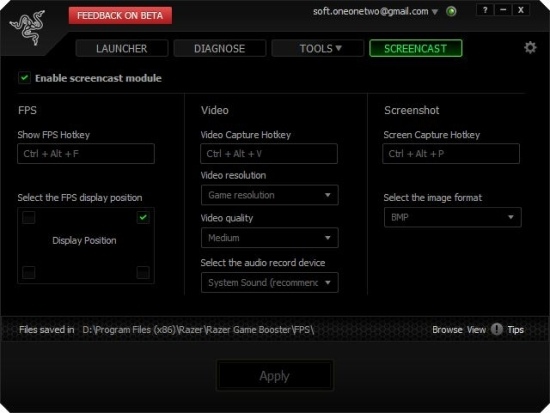550x413 pixels.
Task: Open the Video resolution dropdown
Action: pos(270,195)
